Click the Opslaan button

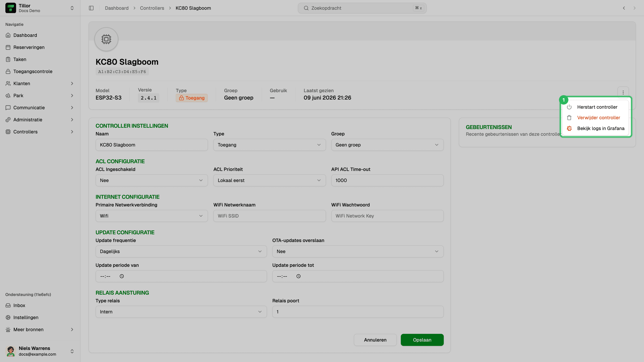click(x=422, y=340)
